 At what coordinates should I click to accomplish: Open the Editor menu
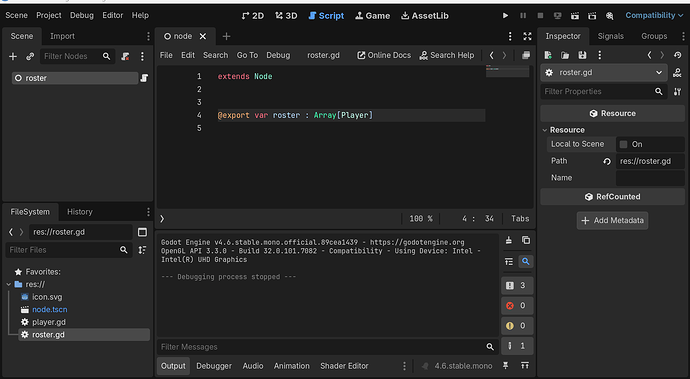pos(113,15)
